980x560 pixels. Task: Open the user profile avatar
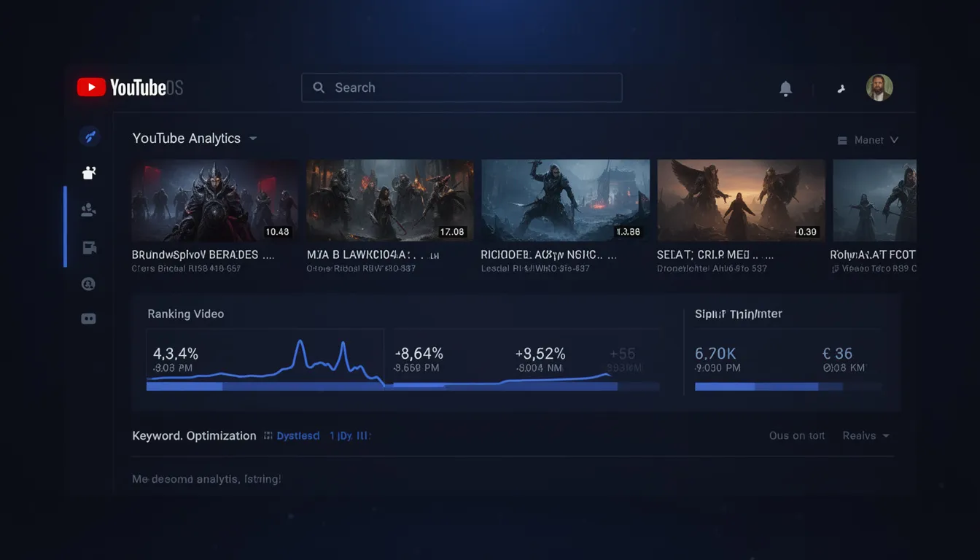[879, 87]
